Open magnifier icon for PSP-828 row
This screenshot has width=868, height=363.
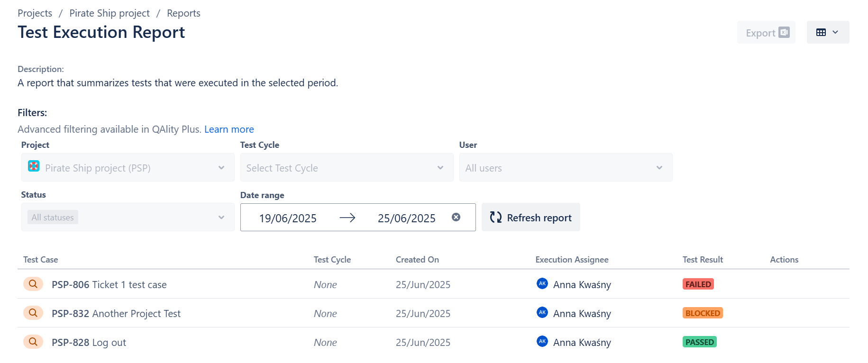pyautogui.click(x=33, y=342)
